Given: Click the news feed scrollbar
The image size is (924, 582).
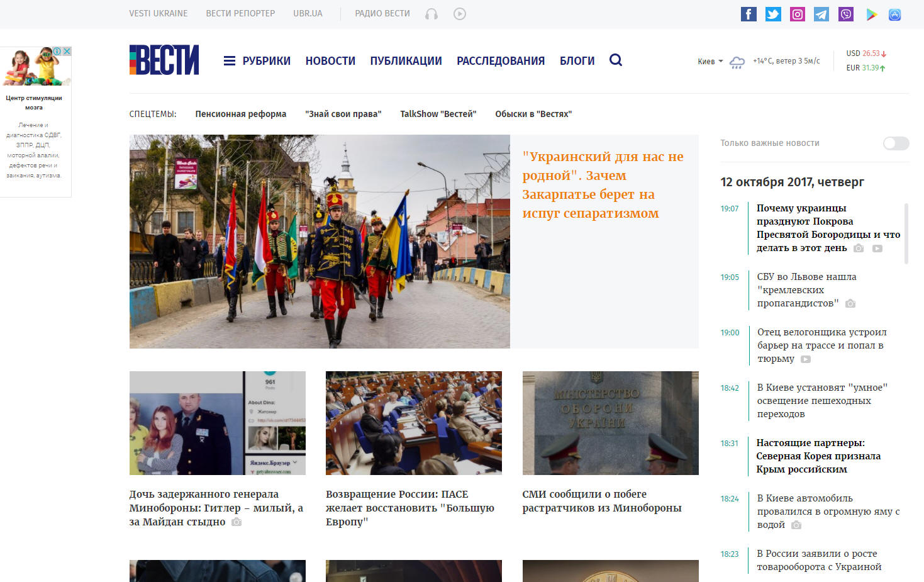Looking at the screenshot, I should pyautogui.click(x=906, y=233).
